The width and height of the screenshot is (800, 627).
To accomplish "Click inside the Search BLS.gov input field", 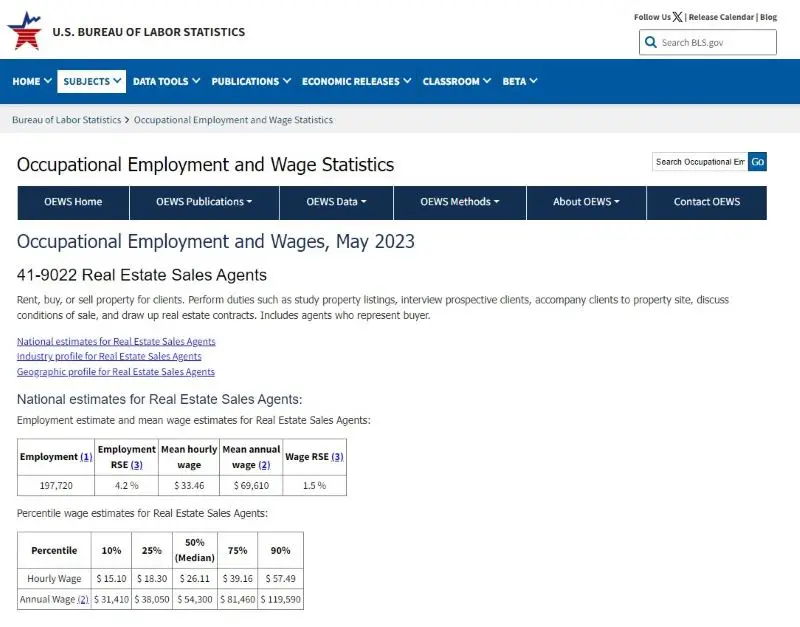I will pyautogui.click(x=710, y=42).
